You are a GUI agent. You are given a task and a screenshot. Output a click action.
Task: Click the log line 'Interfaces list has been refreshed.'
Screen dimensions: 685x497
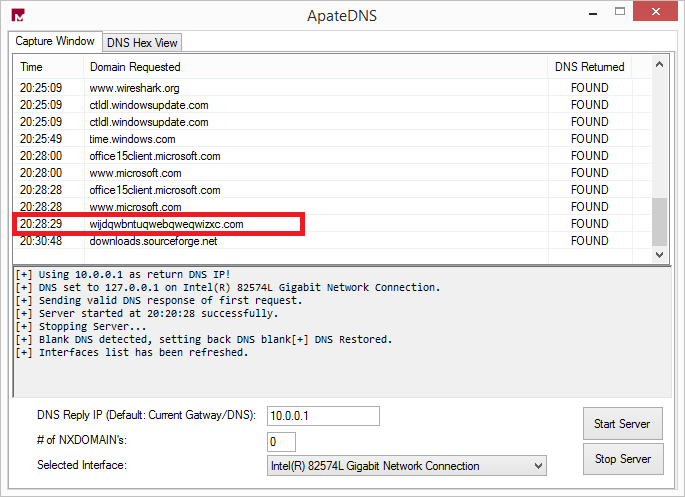132,352
